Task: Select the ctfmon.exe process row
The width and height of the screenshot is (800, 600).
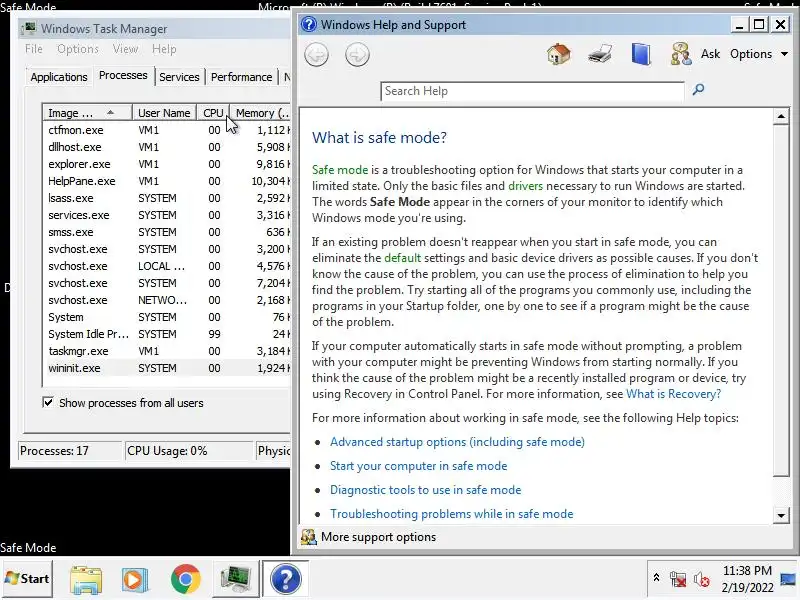Action: (168, 130)
